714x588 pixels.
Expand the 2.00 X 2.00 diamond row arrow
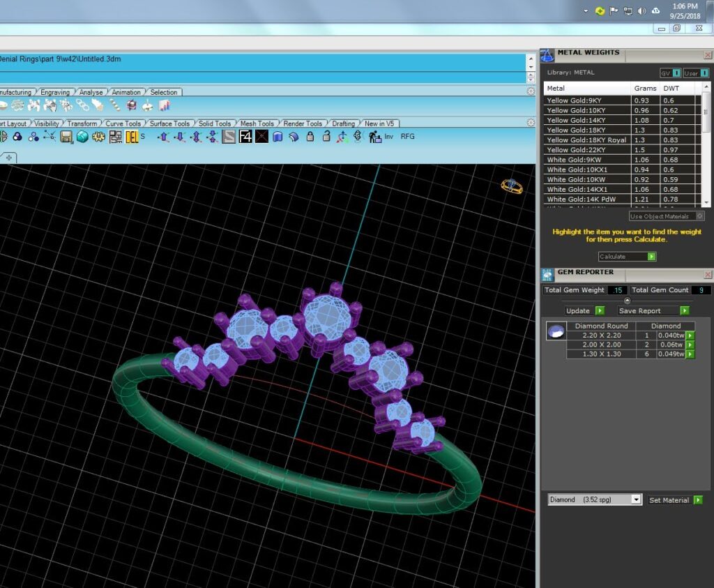(x=690, y=345)
